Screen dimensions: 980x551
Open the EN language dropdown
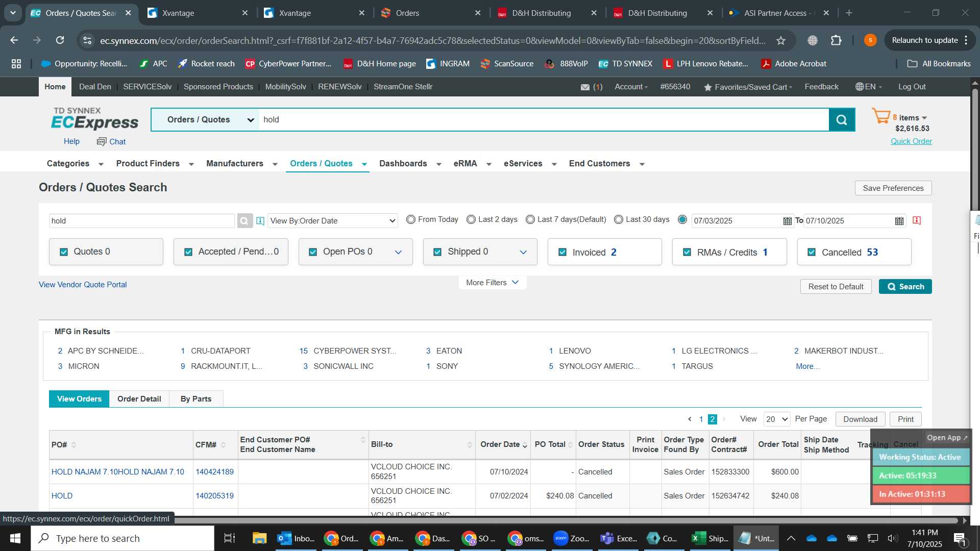click(869, 87)
